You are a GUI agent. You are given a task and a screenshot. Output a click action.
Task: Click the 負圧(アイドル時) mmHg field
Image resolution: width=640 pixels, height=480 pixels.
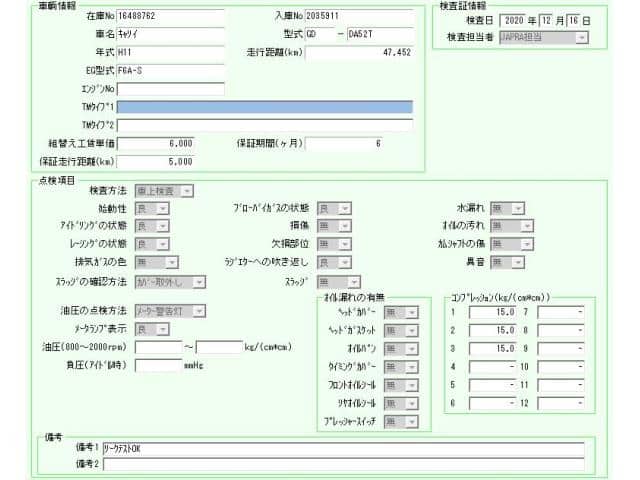[x=158, y=366]
